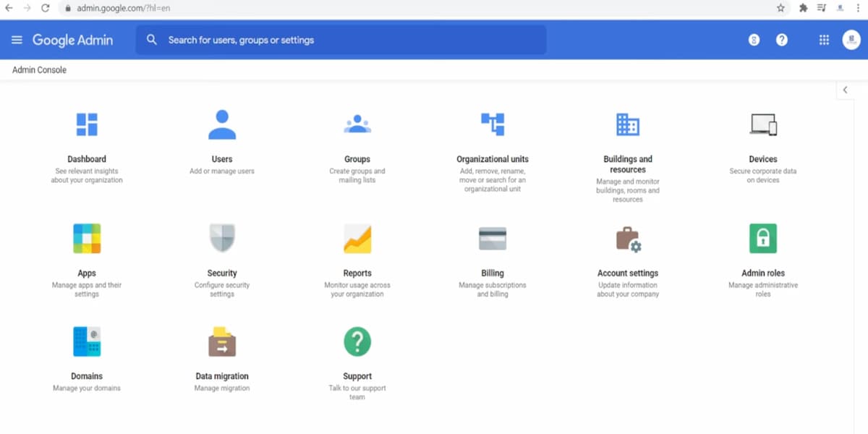Click the Security label text
The height and width of the screenshot is (434, 868).
(x=222, y=273)
